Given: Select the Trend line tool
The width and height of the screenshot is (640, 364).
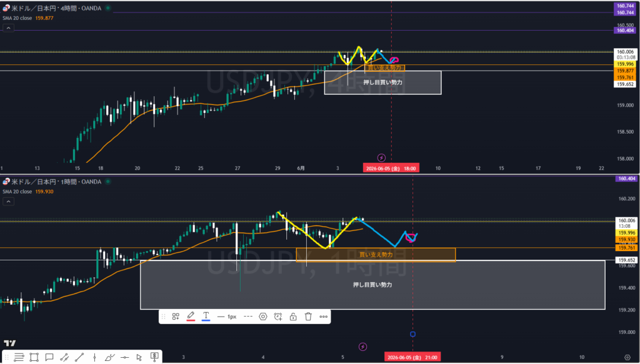Looking at the screenshot, I should (79, 358).
